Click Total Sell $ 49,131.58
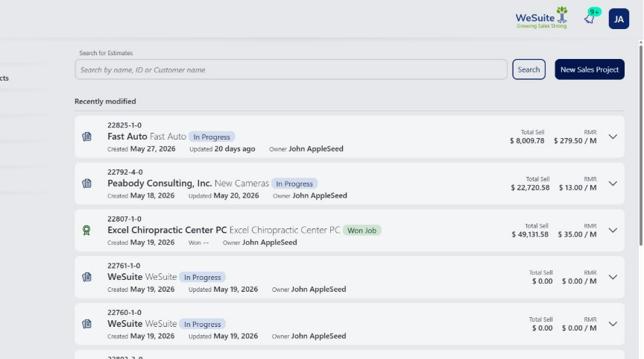 pyautogui.click(x=530, y=231)
